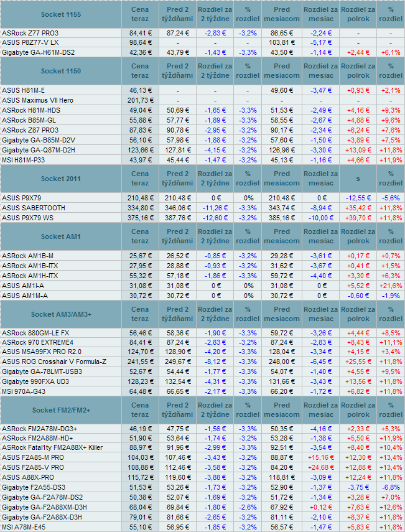Viewport: 405px width, 532px height.
Task: Select ASRock AM1H-ITX product name
Action: [30, 276]
